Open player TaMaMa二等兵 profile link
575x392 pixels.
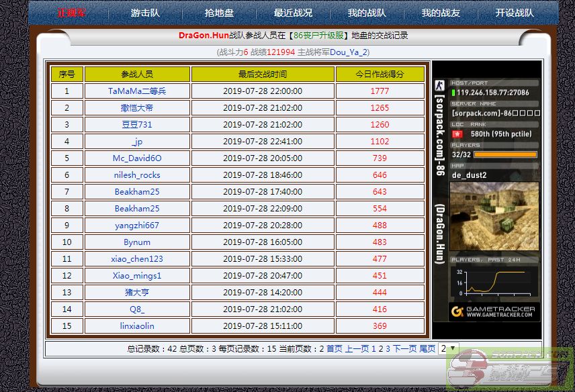click(137, 91)
